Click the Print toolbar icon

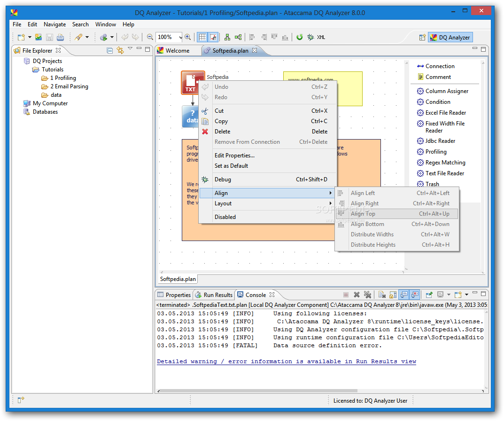(60, 37)
